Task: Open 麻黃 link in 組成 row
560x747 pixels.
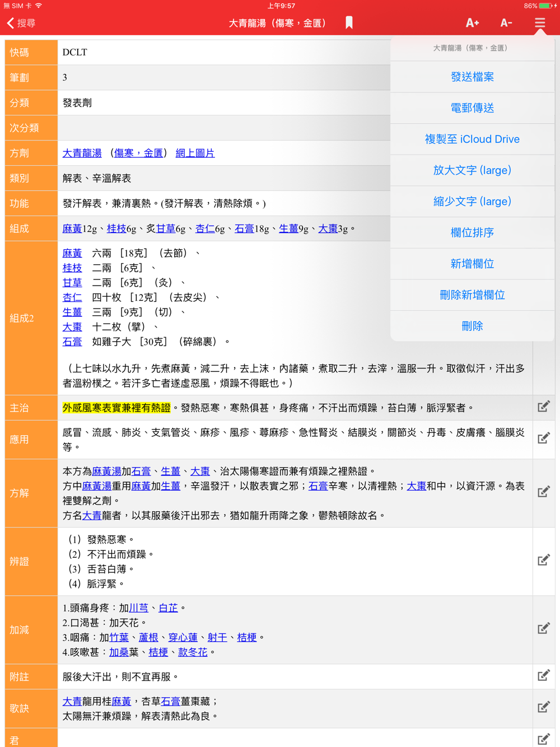Action: tap(72, 228)
